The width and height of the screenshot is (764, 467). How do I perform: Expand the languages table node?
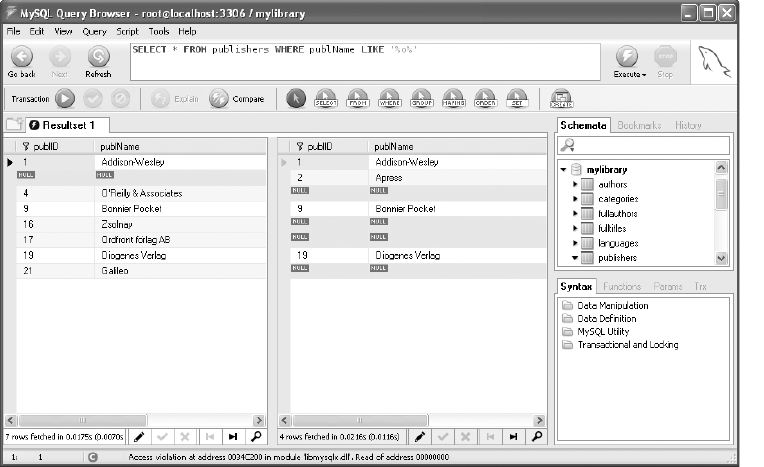coord(575,243)
